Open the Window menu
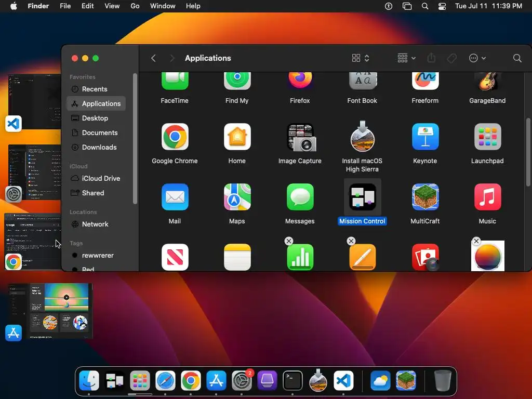The height and width of the screenshot is (399, 532). 163,6
